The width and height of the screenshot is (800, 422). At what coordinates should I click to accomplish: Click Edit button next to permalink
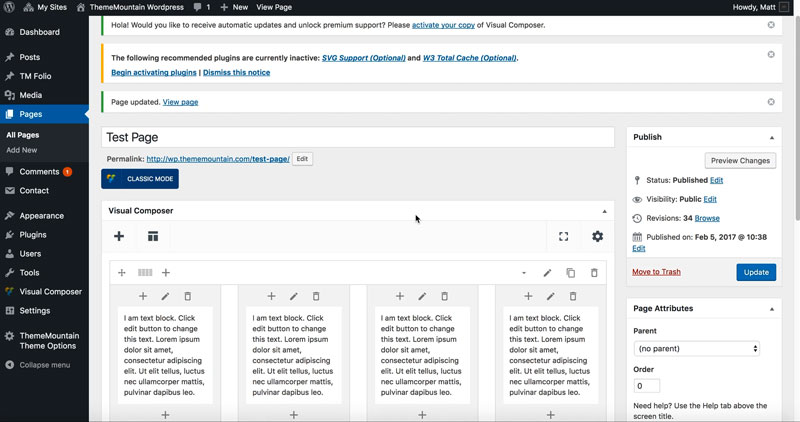tap(302, 159)
